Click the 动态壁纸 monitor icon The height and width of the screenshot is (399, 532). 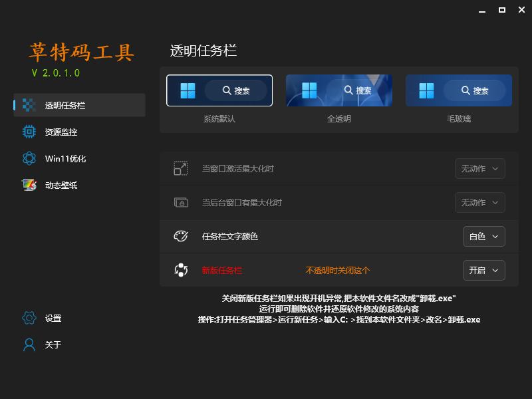tap(29, 185)
